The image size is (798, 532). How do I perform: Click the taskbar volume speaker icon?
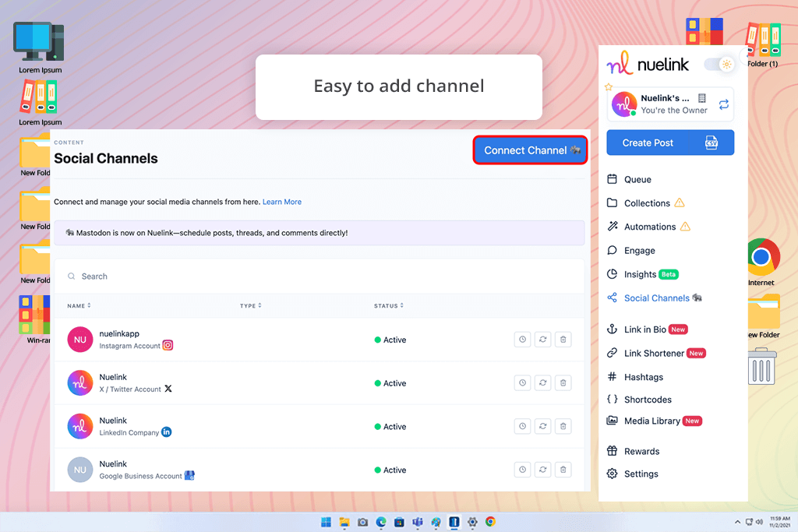coord(759,522)
